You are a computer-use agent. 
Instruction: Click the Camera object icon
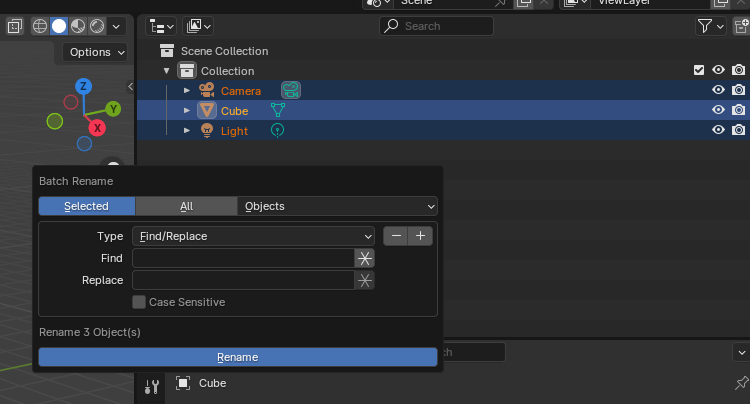click(x=207, y=90)
